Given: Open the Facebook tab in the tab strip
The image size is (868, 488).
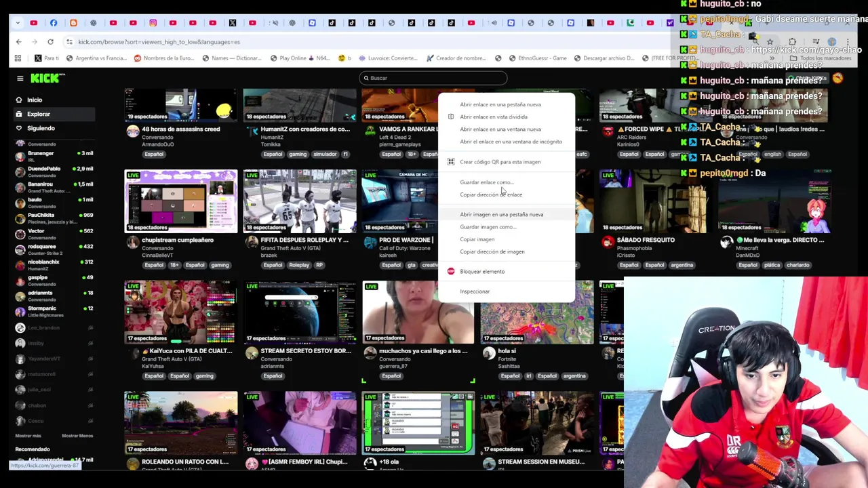Looking at the screenshot, I should [x=53, y=23].
